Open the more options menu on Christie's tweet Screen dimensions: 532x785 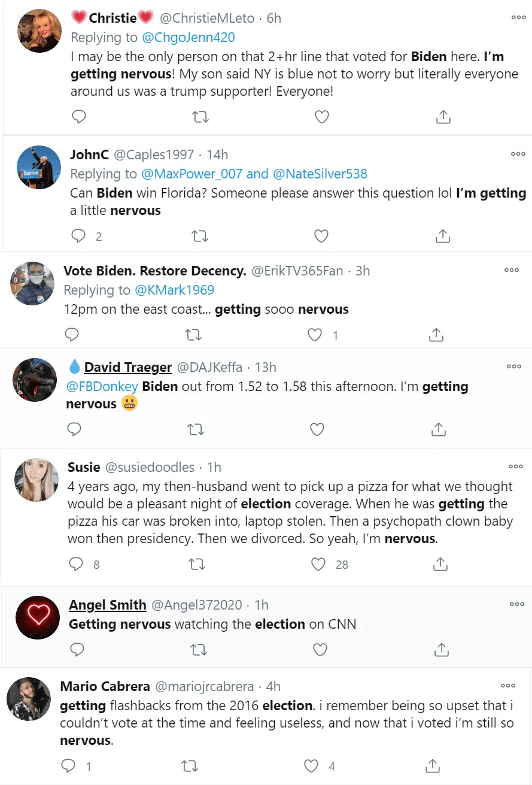[x=518, y=17]
